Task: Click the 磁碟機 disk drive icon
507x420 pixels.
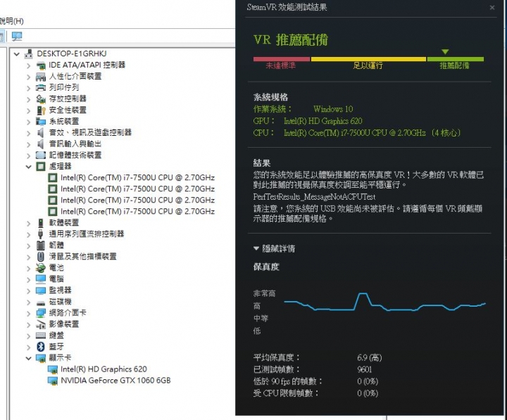Action: tap(41, 302)
